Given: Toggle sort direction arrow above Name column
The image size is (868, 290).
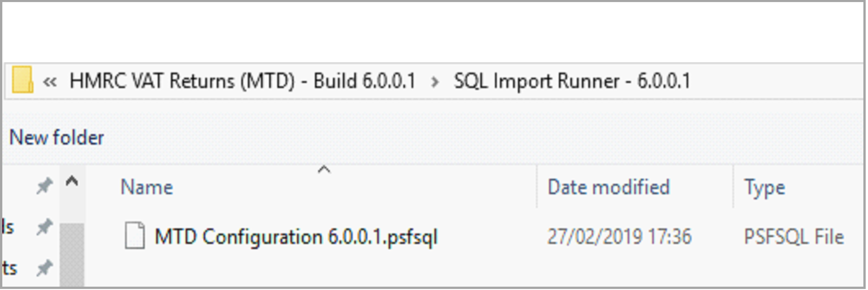Looking at the screenshot, I should click(324, 170).
